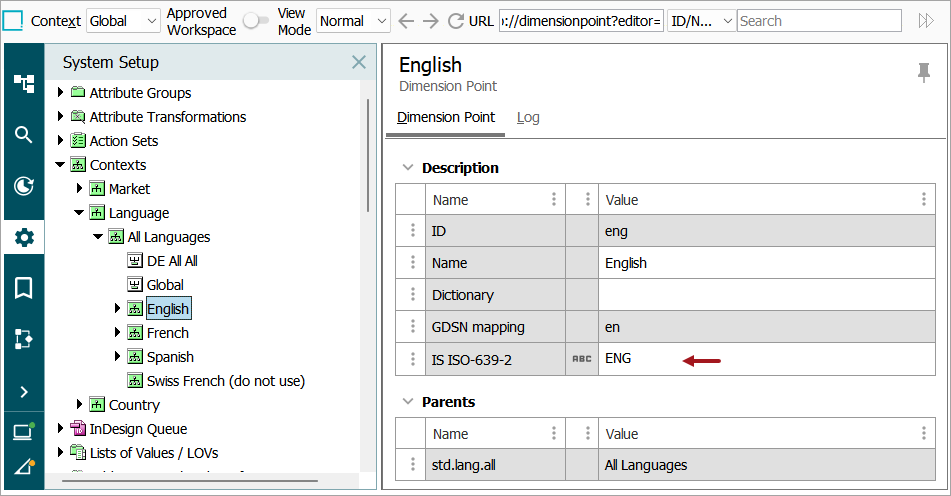
Task: Collapse the Language tree node
Action: (x=79, y=212)
